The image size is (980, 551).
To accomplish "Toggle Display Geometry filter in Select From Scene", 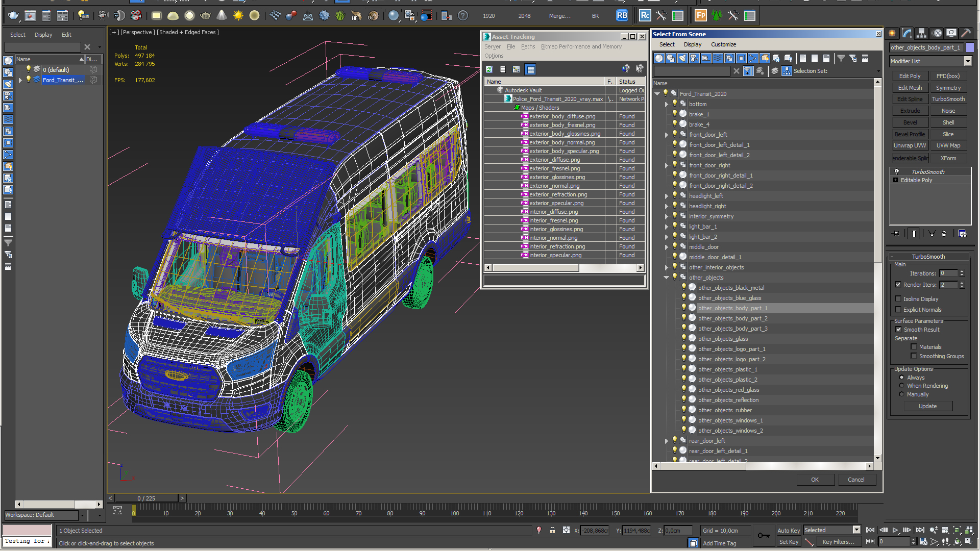I will coord(659,58).
